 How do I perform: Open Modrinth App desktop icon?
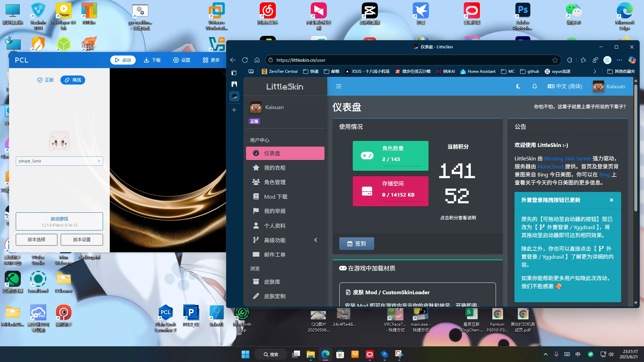click(242, 319)
